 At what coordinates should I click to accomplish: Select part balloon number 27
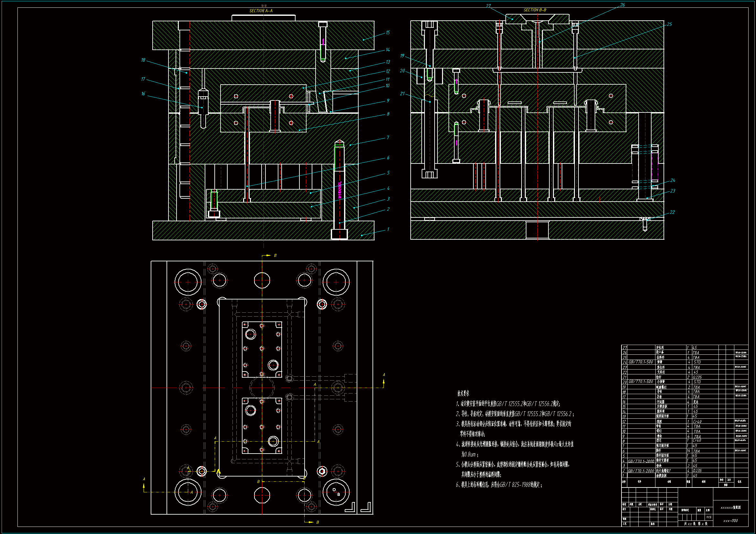point(488,6)
